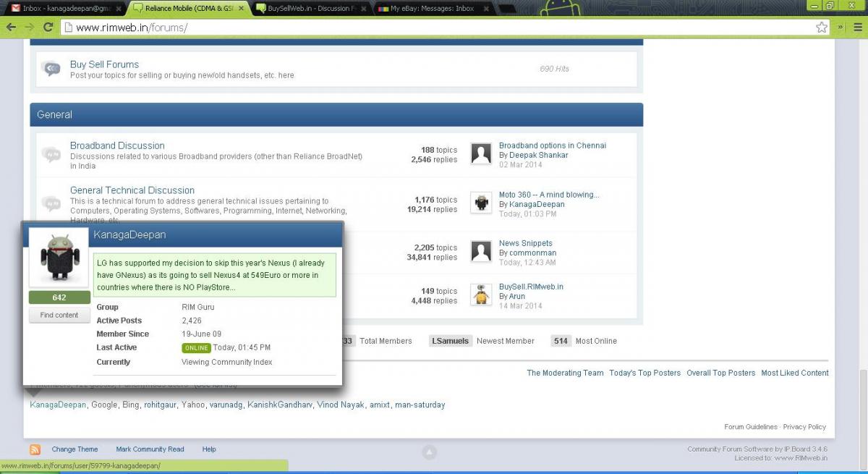The image size is (868, 474).
Task: Reload the page with the refresh icon
Action: 48,27
